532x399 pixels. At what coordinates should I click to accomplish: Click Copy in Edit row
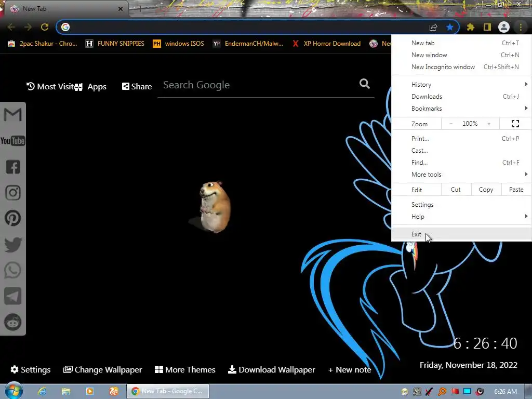486,190
